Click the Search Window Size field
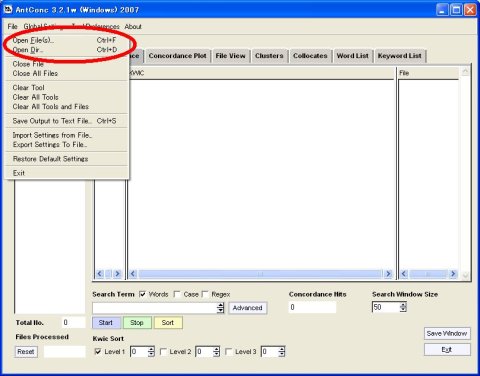 point(386,307)
